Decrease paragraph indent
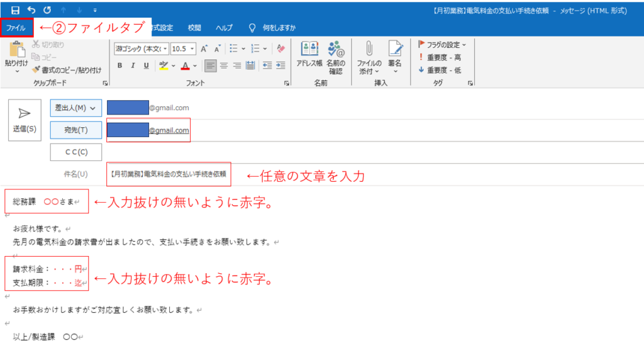The width and height of the screenshot is (644, 348). click(267, 65)
